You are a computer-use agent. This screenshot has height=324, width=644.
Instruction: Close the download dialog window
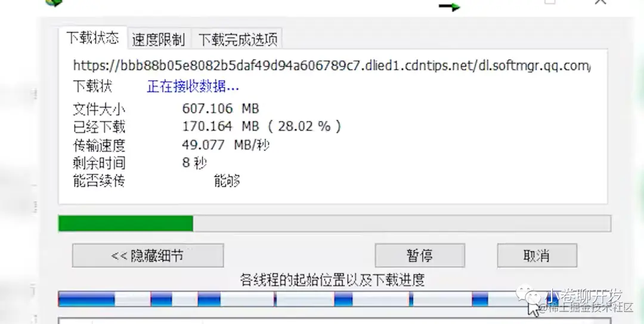[x=600, y=2]
